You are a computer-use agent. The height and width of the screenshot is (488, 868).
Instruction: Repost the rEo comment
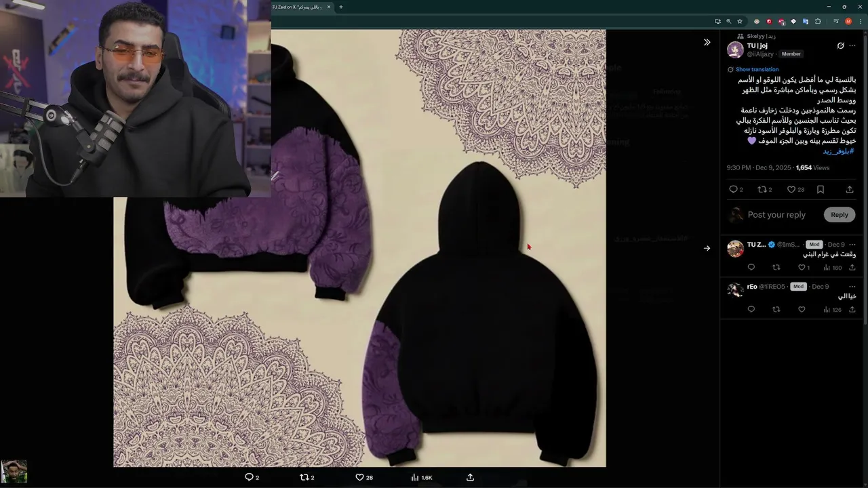pos(776,310)
